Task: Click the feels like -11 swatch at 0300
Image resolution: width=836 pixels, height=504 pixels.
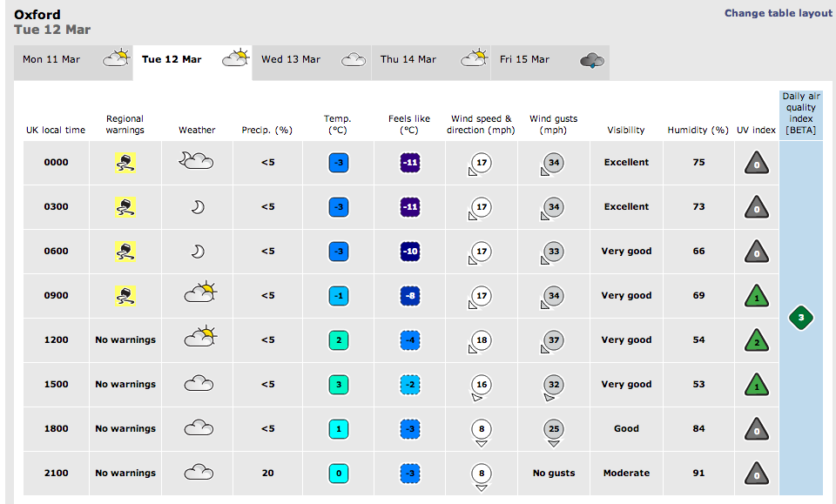Action: click(x=410, y=207)
